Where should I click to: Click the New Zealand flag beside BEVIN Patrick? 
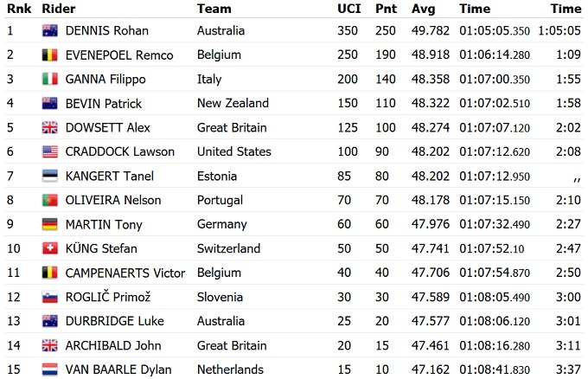pos(50,103)
